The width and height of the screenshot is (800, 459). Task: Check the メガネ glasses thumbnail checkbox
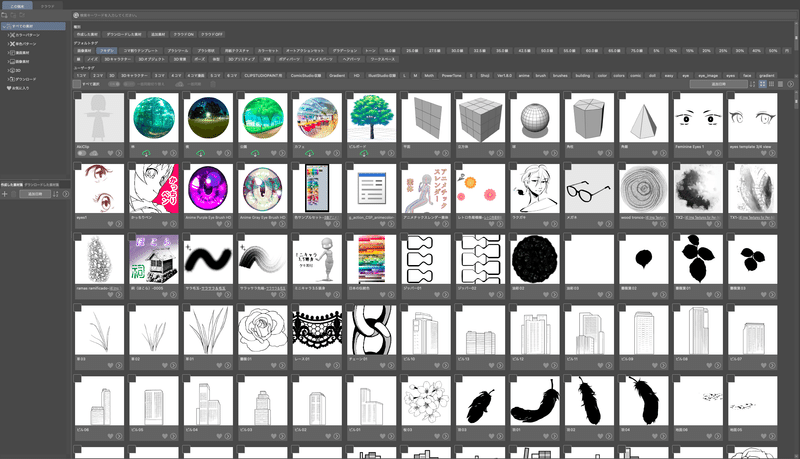coord(567,166)
